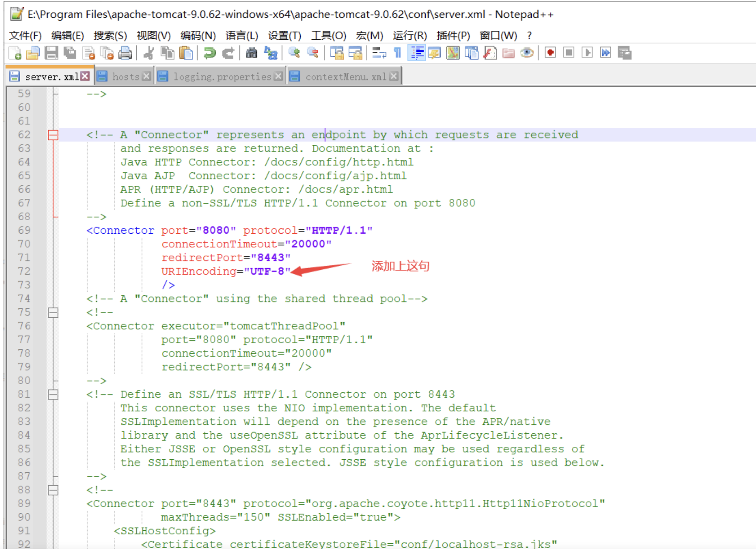Switch to the contextMenu.xml tab

(x=345, y=76)
